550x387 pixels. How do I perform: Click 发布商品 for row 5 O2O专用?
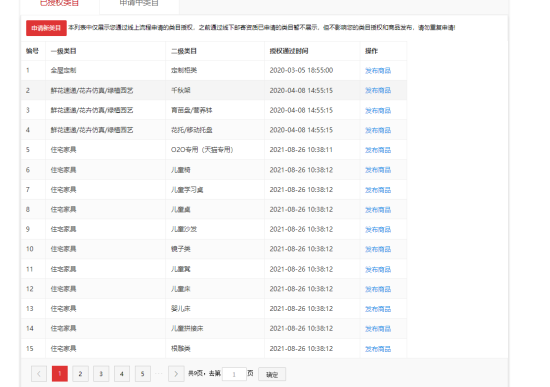pos(378,150)
